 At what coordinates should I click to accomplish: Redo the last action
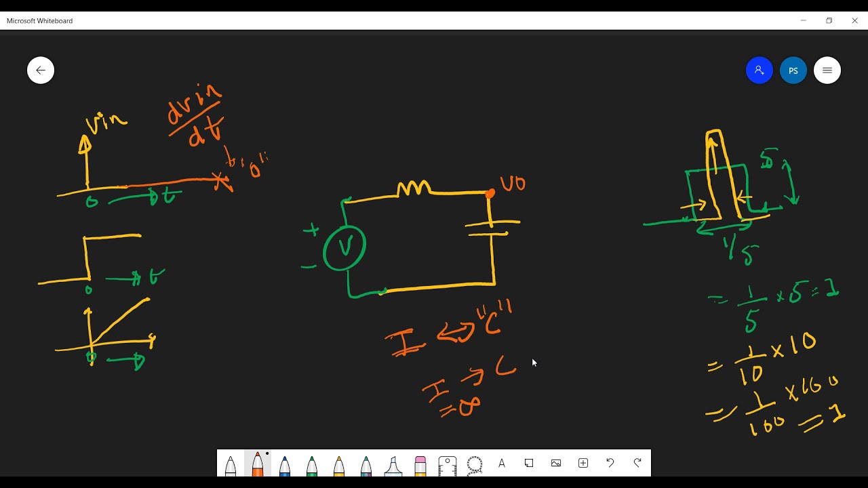click(637, 464)
